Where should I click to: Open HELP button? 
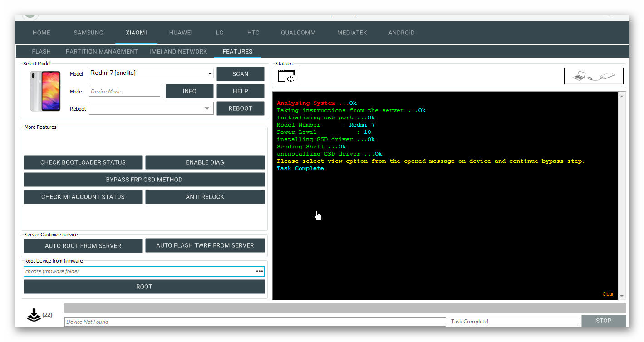click(241, 91)
